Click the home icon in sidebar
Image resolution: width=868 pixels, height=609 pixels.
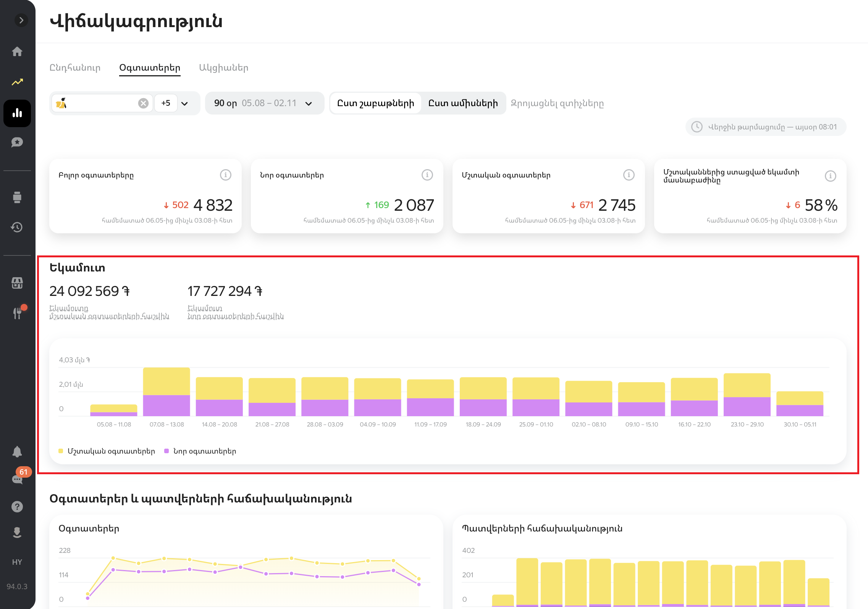[17, 52]
